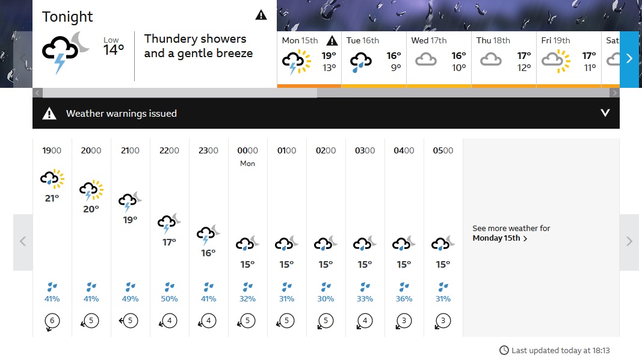Click the thundery night icon at 2200
642x364 pixels.
169,223
